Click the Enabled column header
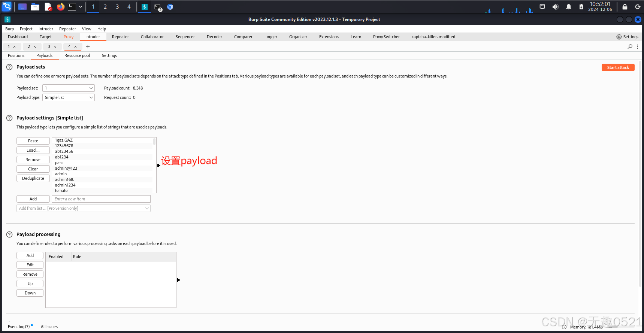Screen dimensions: 644x333 point(58,257)
